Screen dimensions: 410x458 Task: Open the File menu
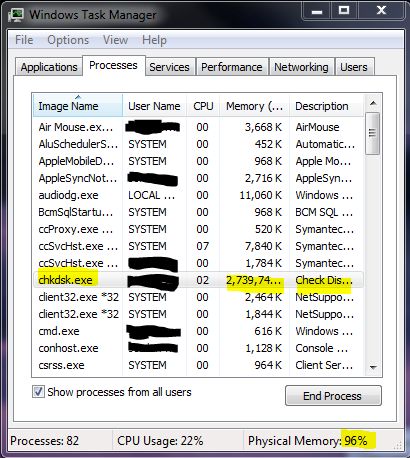point(24,40)
